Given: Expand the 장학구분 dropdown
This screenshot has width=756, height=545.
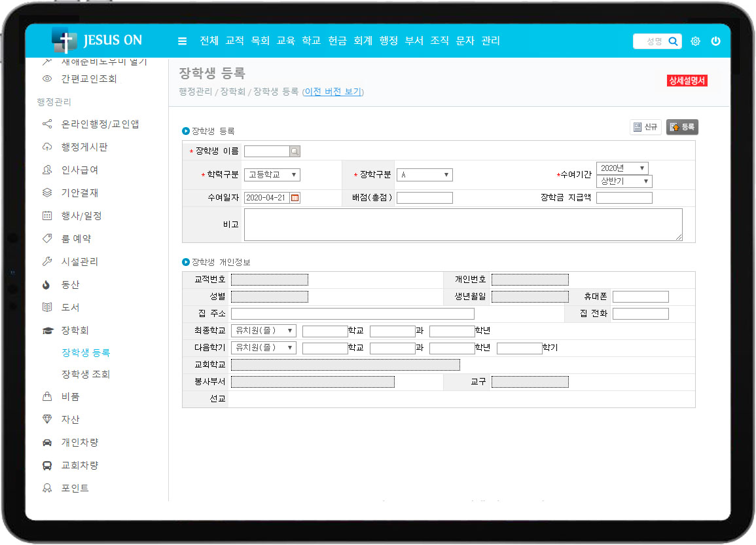Looking at the screenshot, I should [x=424, y=175].
